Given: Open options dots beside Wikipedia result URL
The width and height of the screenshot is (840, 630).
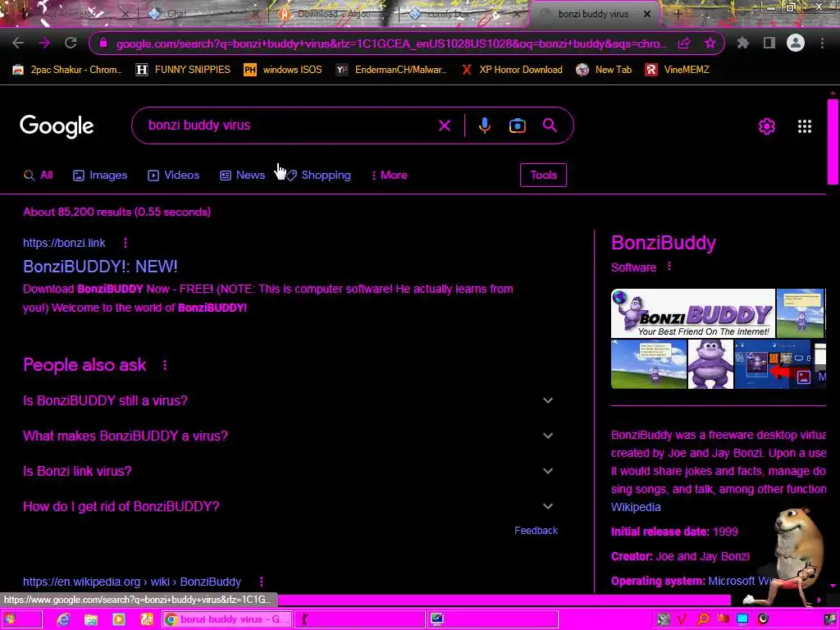Looking at the screenshot, I should 262,582.
